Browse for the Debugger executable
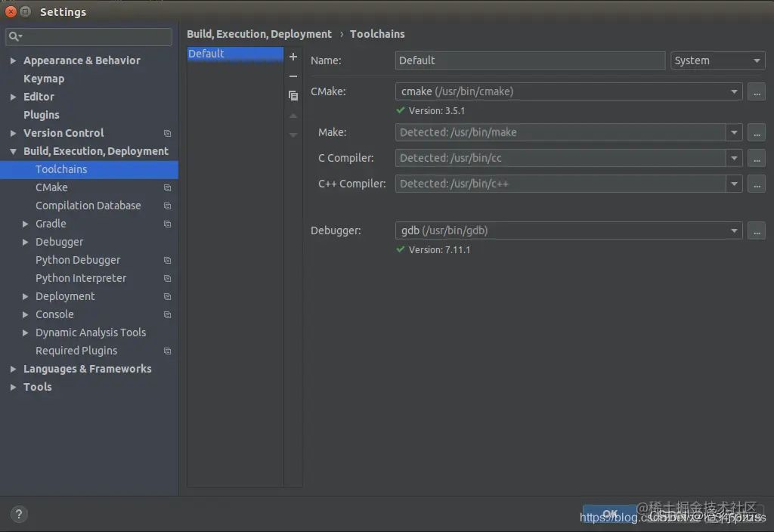The height and width of the screenshot is (532, 774). tap(757, 231)
